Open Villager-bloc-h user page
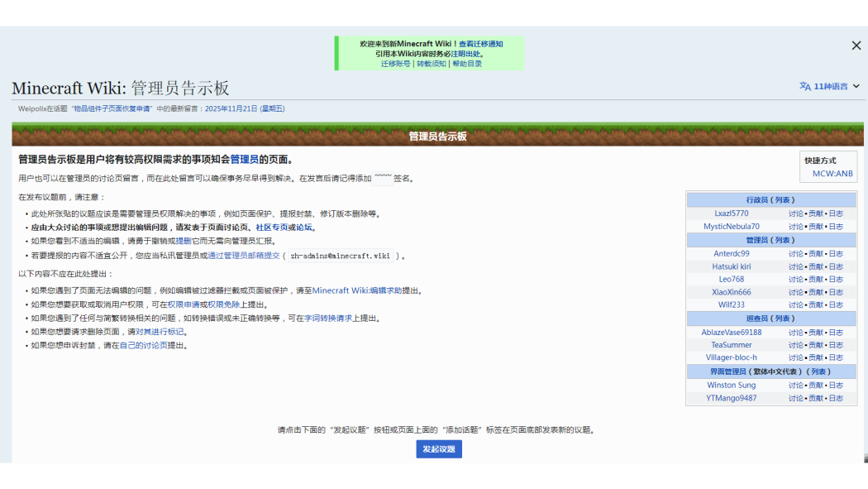 coord(732,357)
